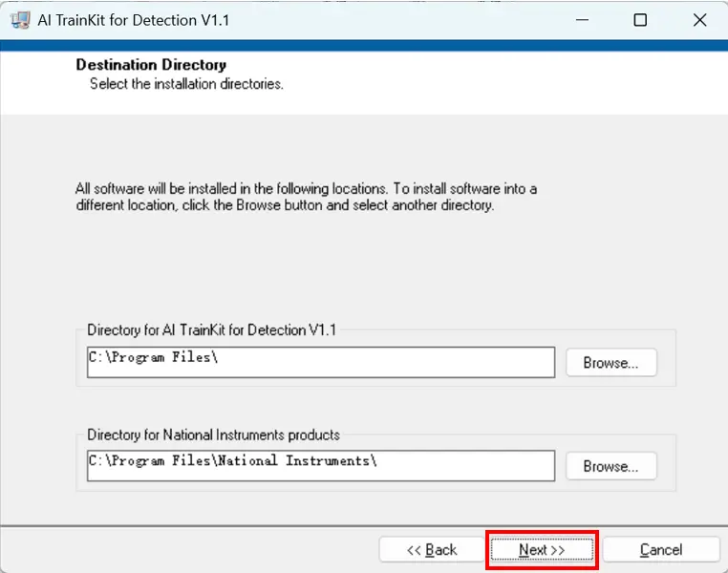Click the blue stripe below the title bar

pos(363,44)
